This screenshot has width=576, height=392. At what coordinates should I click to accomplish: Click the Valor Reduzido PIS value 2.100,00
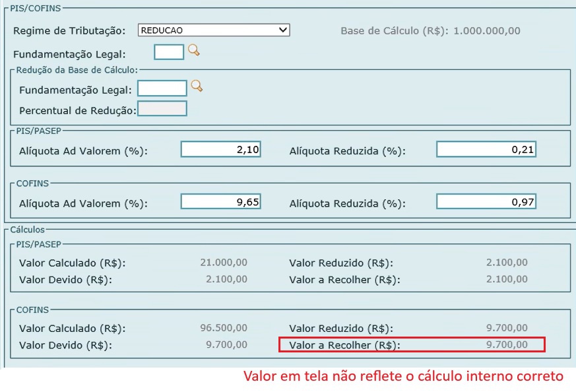[505, 262]
